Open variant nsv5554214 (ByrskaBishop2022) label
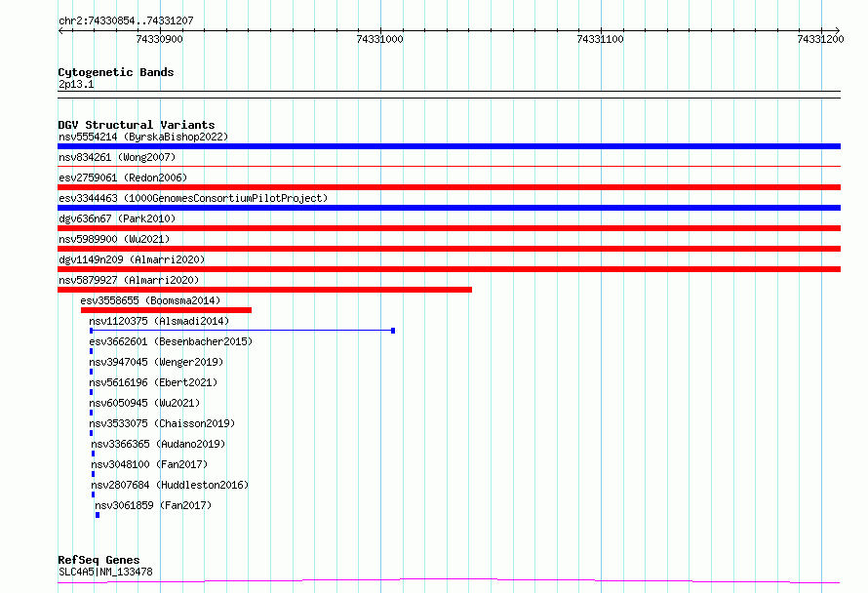Viewport: 868px width, 593px height. point(143,137)
